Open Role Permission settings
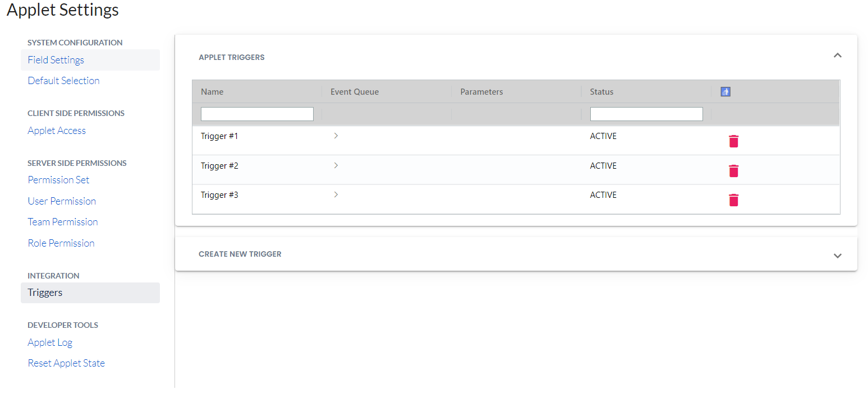 click(x=61, y=243)
